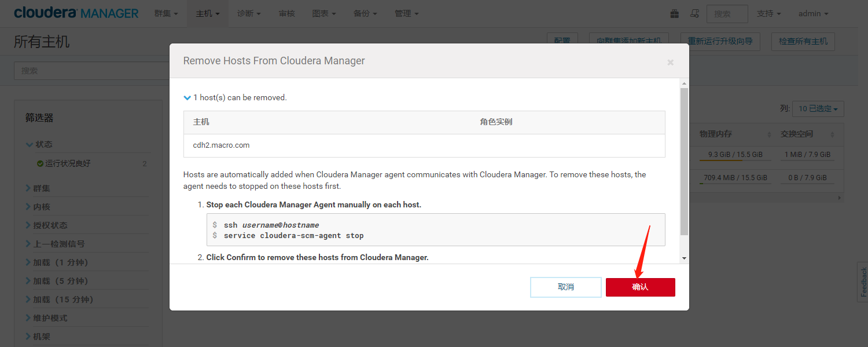Click the 'ssh username@hostname' command line
The height and width of the screenshot is (347, 868).
click(271, 225)
